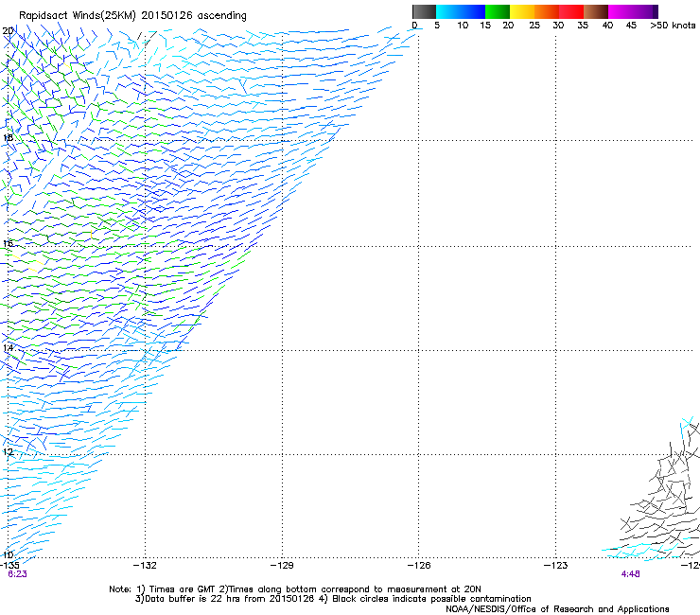Image resolution: width=700 pixels, height=615 pixels.
Task: Click the plot title 'Rapidscat Winds(25KM) 20150126 ascending'
Action: tap(132, 16)
